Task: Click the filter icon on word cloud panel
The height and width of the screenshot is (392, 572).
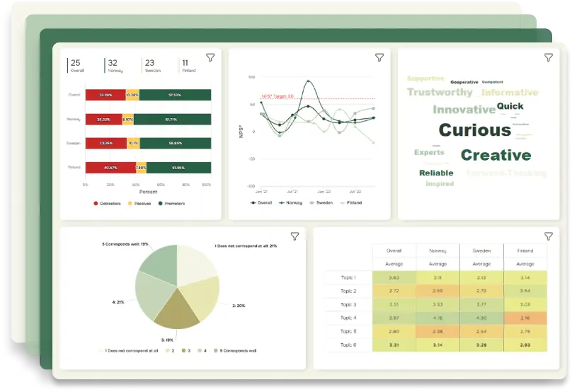Action: (x=548, y=57)
